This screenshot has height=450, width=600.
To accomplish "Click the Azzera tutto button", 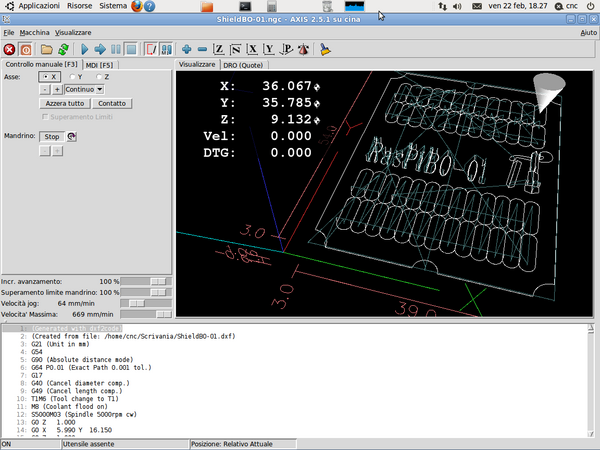I will tap(65, 103).
